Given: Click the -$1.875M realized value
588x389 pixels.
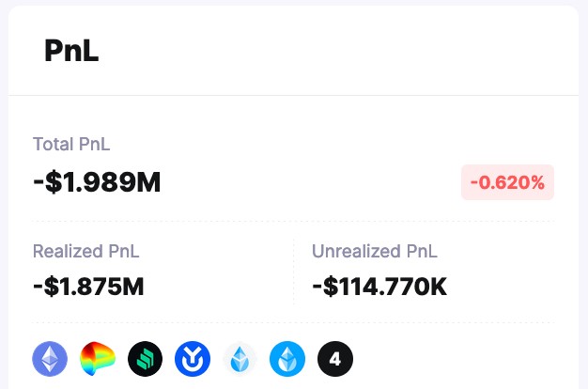Looking at the screenshot, I should pyautogui.click(x=88, y=286).
